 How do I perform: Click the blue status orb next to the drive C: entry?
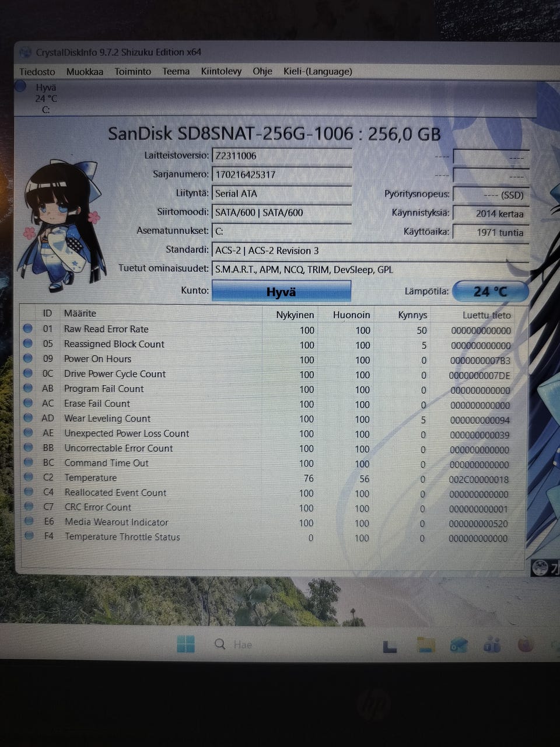click(21, 86)
